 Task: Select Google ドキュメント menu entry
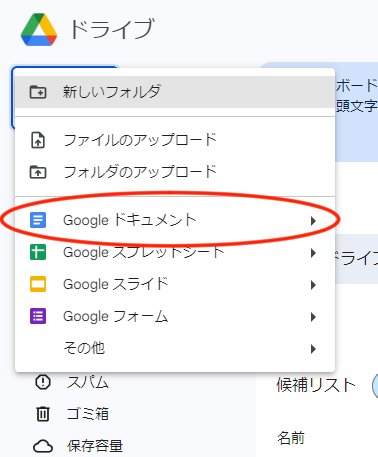point(175,220)
